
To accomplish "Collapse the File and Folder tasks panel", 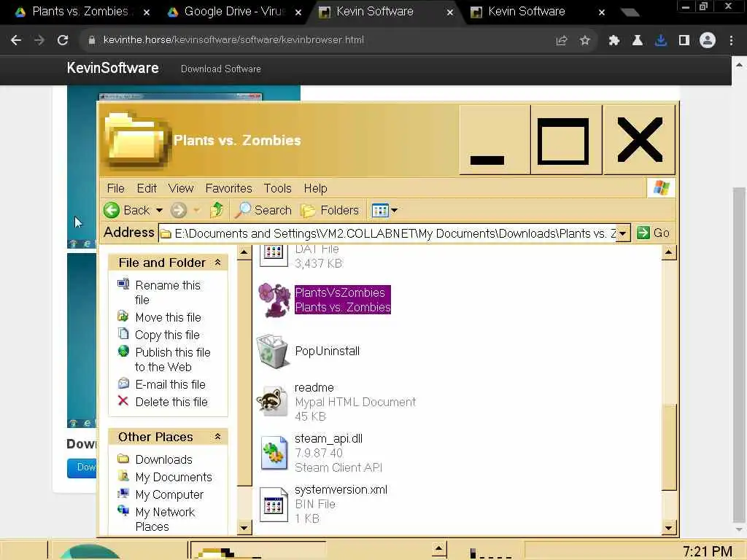I will click(x=217, y=262).
